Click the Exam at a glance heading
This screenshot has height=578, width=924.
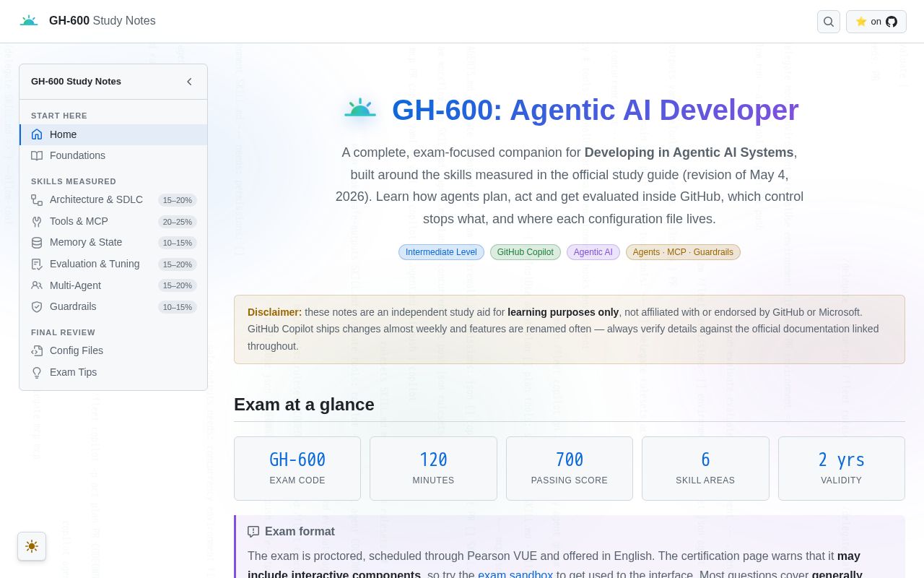[x=304, y=405]
